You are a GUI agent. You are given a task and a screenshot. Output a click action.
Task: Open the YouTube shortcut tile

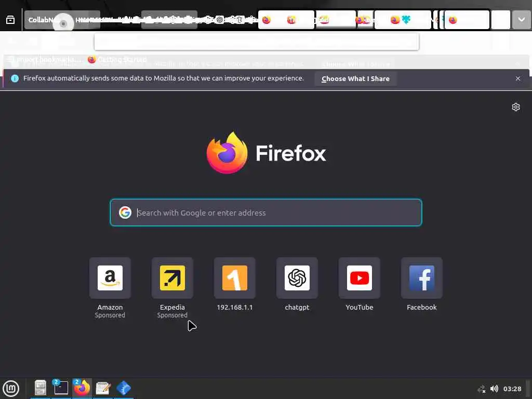point(360,278)
